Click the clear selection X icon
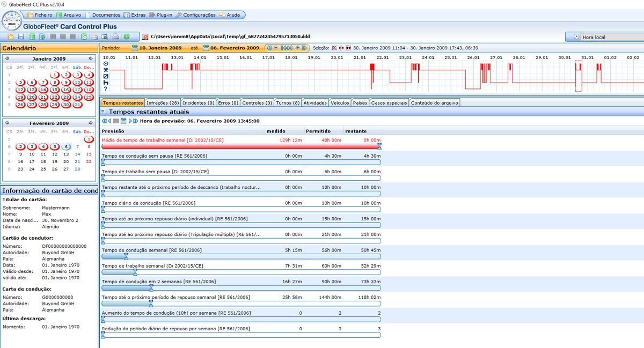644x348 pixels. [334, 48]
